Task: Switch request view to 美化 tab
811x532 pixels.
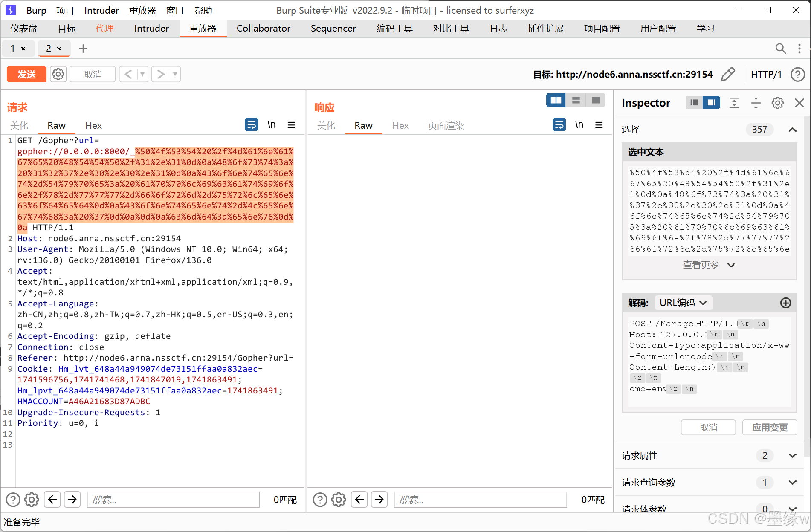Action: tap(19, 125)
